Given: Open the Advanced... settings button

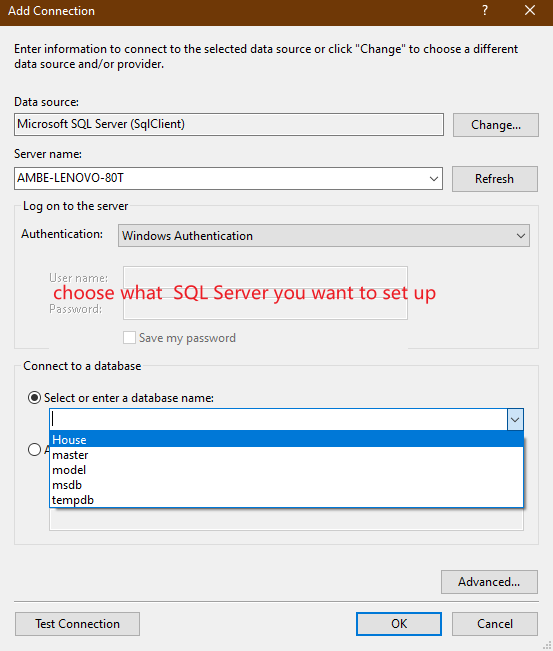Looking at the screenshot, I should click(x=489, y=582).
